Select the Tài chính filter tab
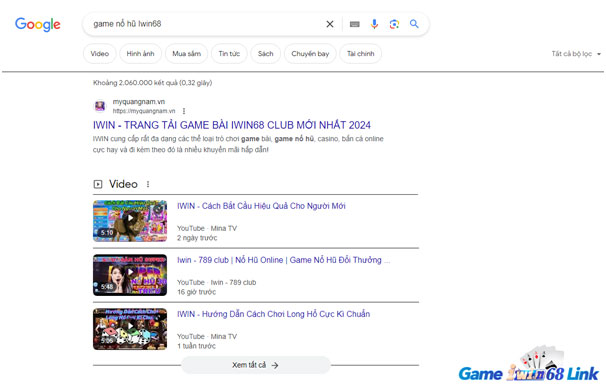The width and height of the screenshot is (606, 387). pyautogui.click(x=361, y=54)
